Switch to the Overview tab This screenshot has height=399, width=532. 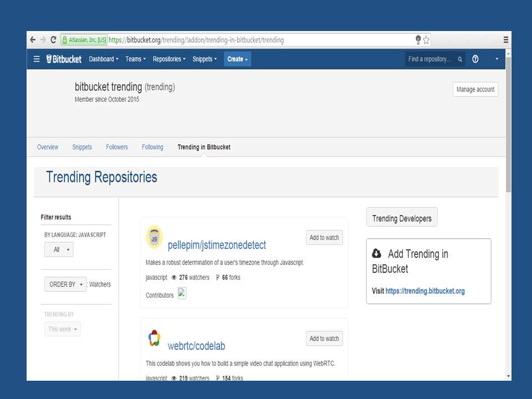(48, 147)
